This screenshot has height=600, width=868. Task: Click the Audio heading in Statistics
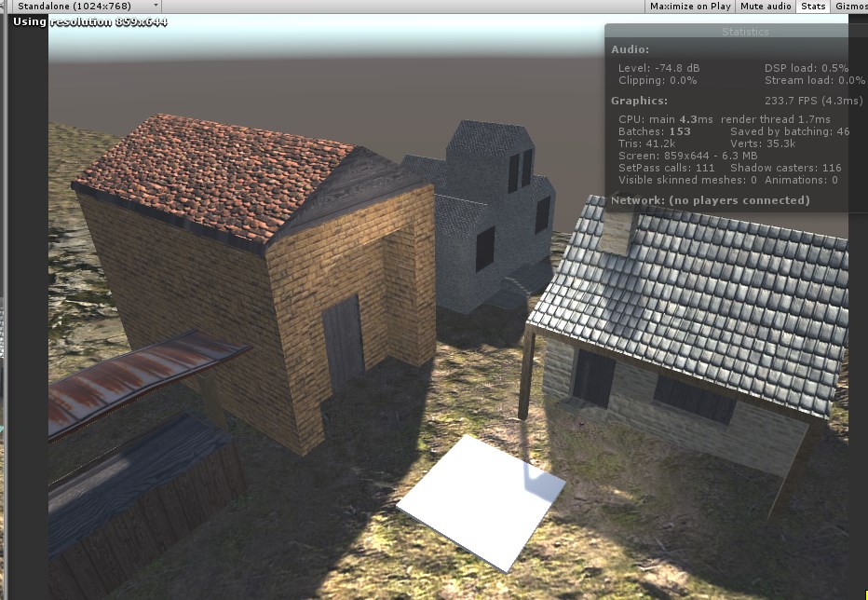click(630, 49)
